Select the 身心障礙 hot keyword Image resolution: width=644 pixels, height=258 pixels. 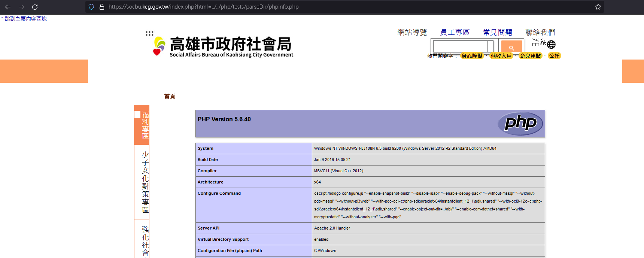pos(472,56)
